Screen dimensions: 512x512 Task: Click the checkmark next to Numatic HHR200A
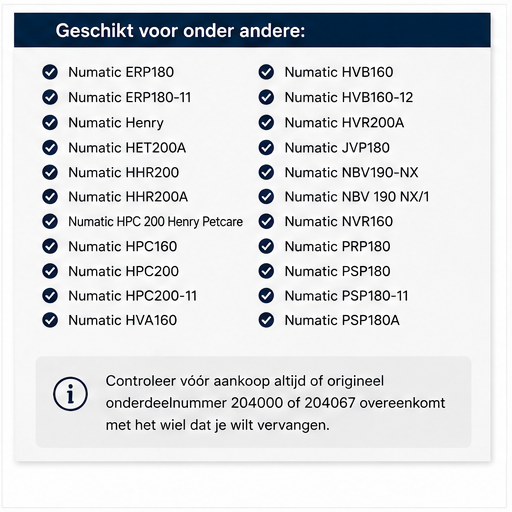click(x=50, y=197)
